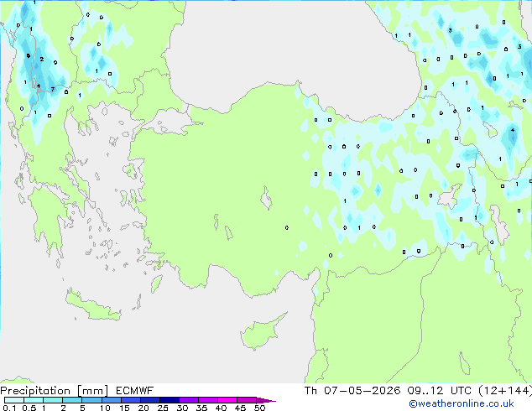Select the 35–40 mm legend swatch
Image resolution: width=532 pixels, height=411 pixels.
(207, 400)
